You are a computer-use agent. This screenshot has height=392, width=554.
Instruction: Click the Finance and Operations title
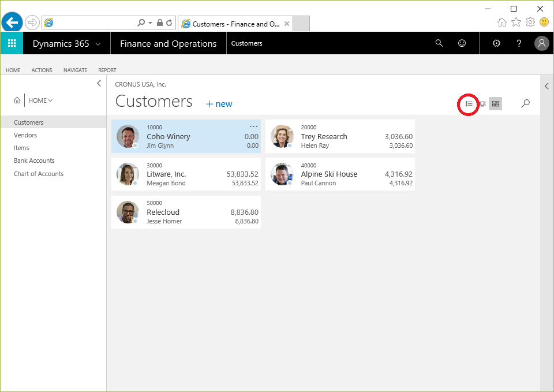pos(168,43)
